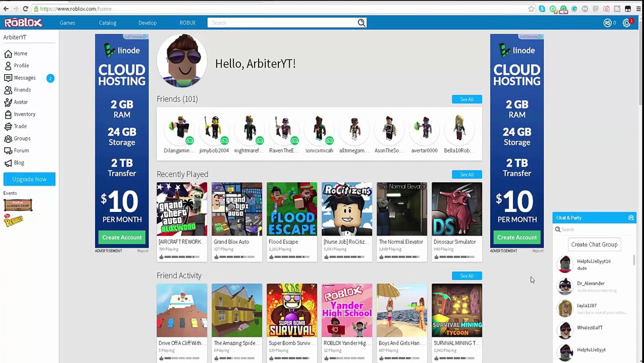This screenshot has width=644, height=363.
Task: Open the settings gear icon
Action: coord(626,23)
